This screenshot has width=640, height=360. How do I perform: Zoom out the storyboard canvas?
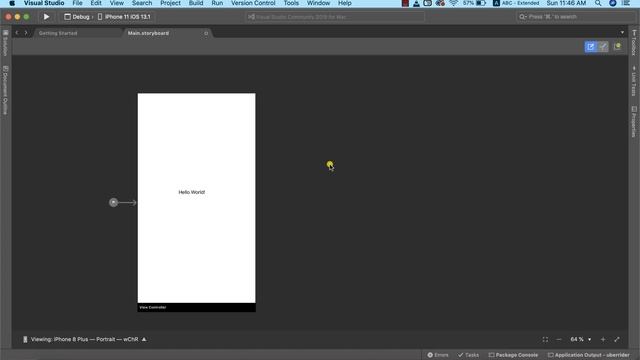coord(559,339)
